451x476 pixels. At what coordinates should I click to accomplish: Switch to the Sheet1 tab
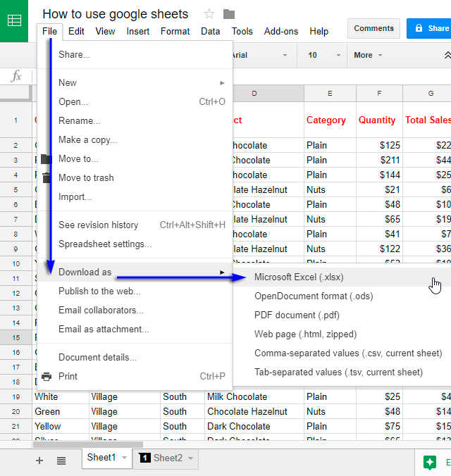click(x=107, y=458)
